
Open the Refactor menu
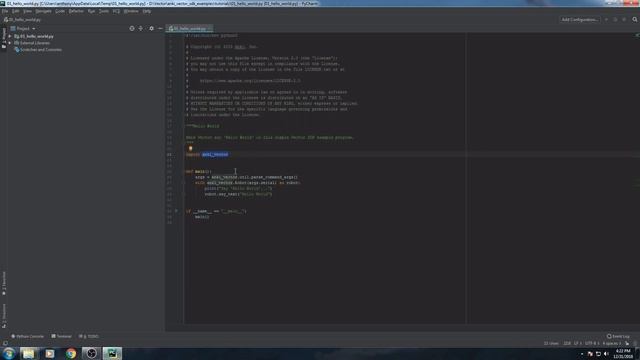76,11
